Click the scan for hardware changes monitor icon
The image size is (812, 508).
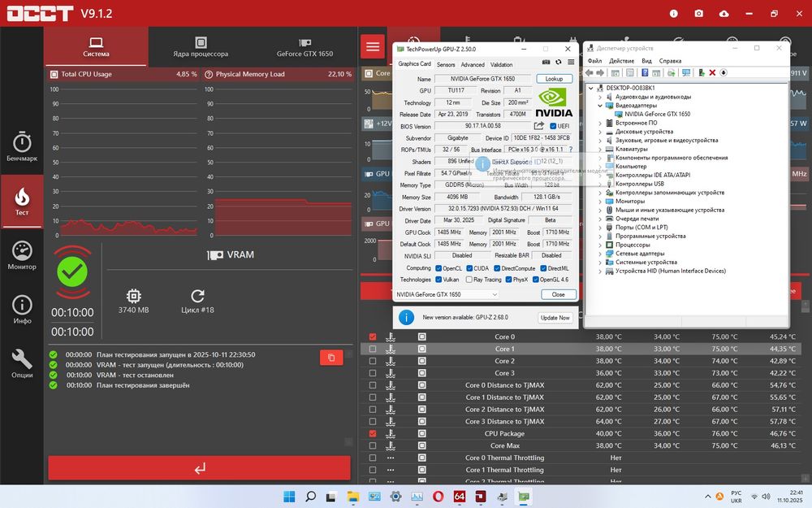click(x=686, y=72)
